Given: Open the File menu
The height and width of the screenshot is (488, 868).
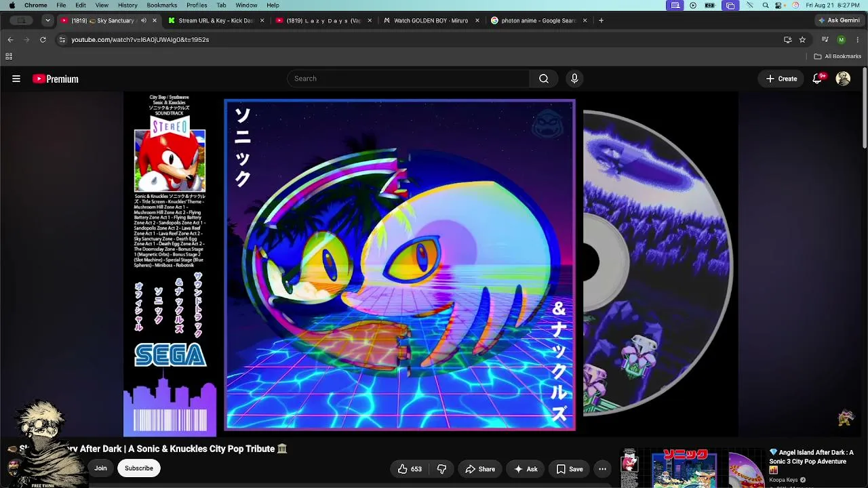Looking at the screenshot, I should tap(61, 5).
